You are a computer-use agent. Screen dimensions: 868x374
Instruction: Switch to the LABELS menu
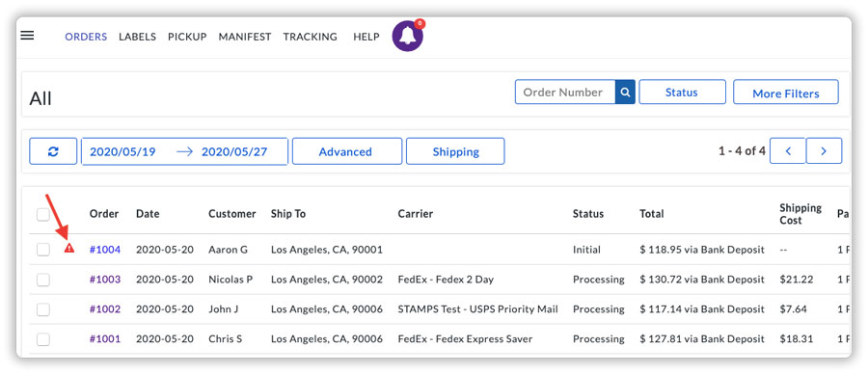(x=137, y=37)
